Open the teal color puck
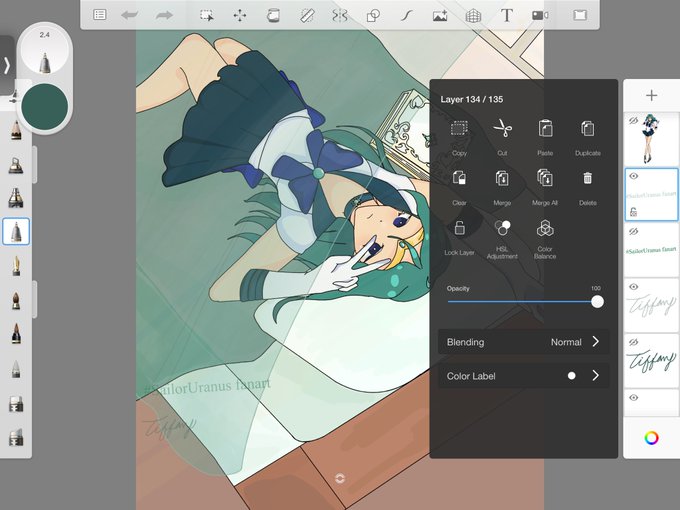This screenshot has width=680, height=510. [x=45, y=107]
